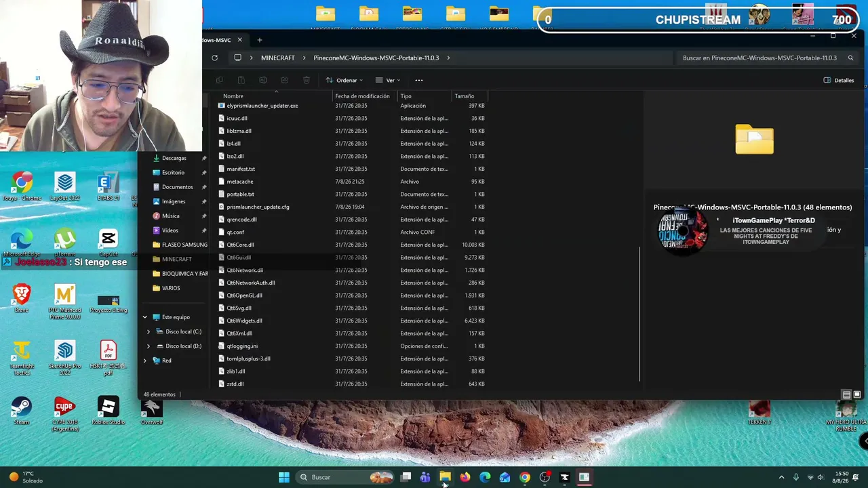Image resolution: width=868 pixels, height=488 pixels.
Task: Close the current File Explorer tab
Action: 239,40
